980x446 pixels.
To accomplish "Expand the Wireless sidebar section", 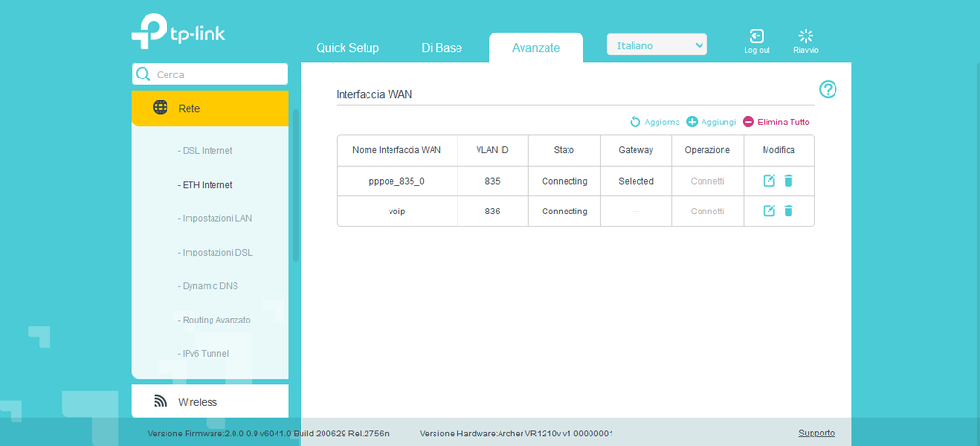I will 210,402.
